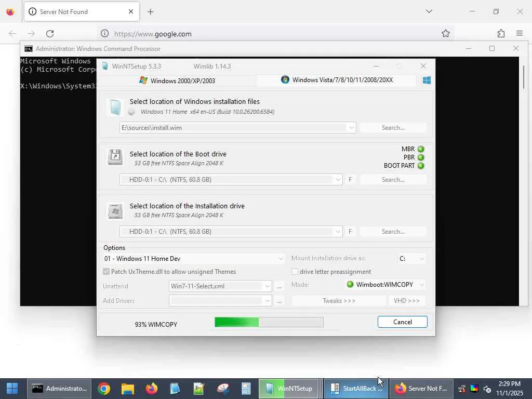Switch to WinNTSetup taskbar item
The image size is (532, 399).
coord(288,389)
